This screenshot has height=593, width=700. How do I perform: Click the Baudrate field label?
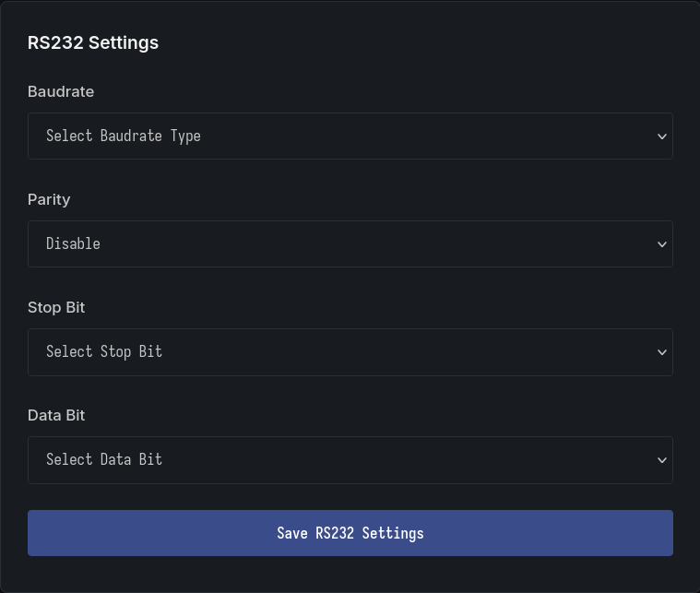click(61, 91)
